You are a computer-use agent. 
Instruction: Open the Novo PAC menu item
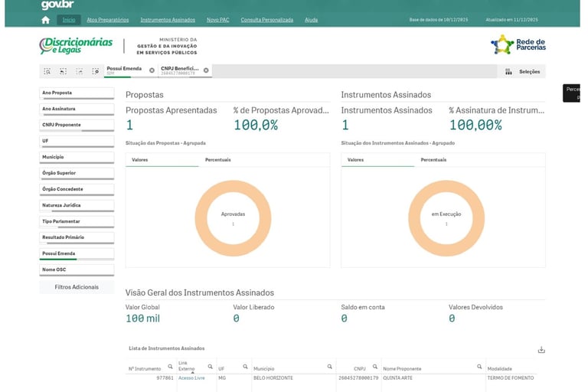point(218,20)
